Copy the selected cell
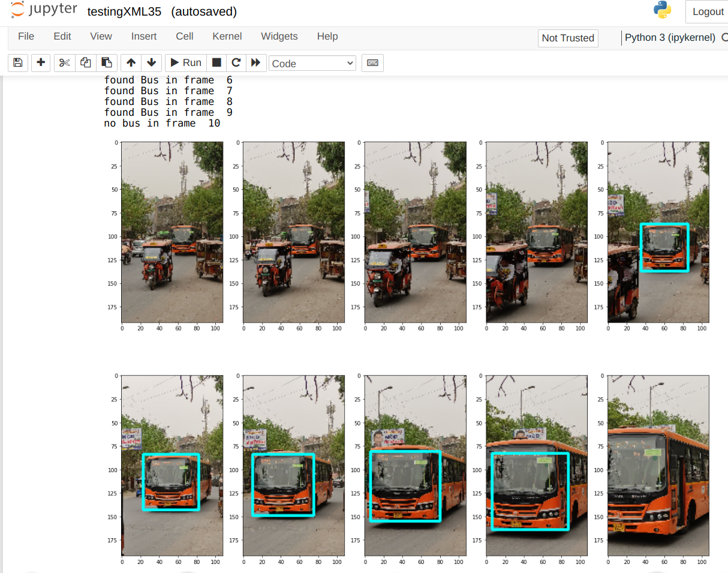 pos(85,62)
